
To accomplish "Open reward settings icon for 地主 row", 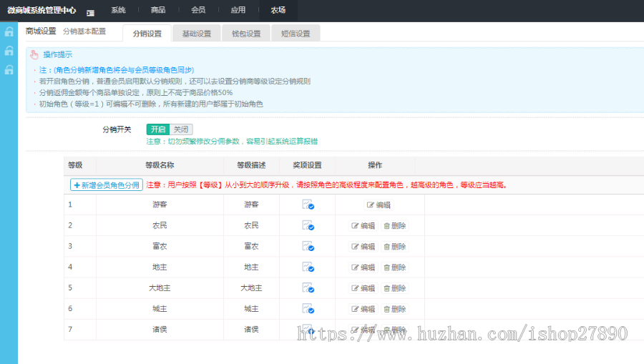I will (x=308, y=267).
